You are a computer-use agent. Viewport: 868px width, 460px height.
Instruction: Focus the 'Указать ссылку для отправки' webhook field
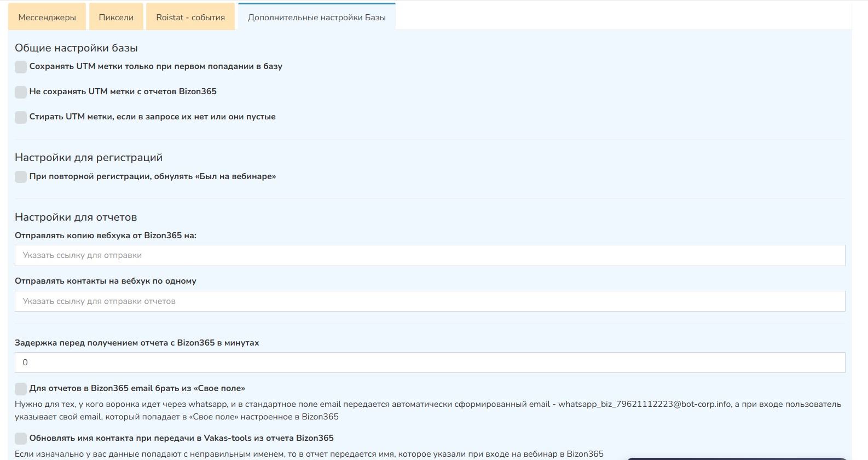coord(430,256)
